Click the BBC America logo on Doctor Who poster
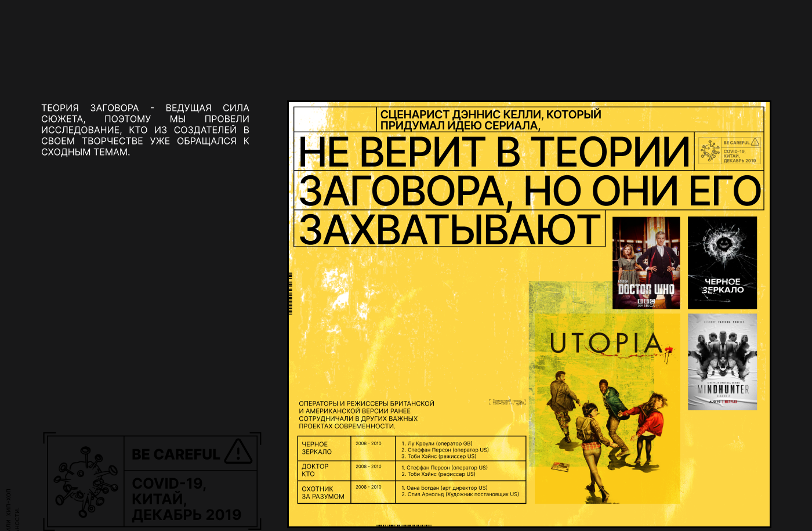 click(x=646, y=302)
